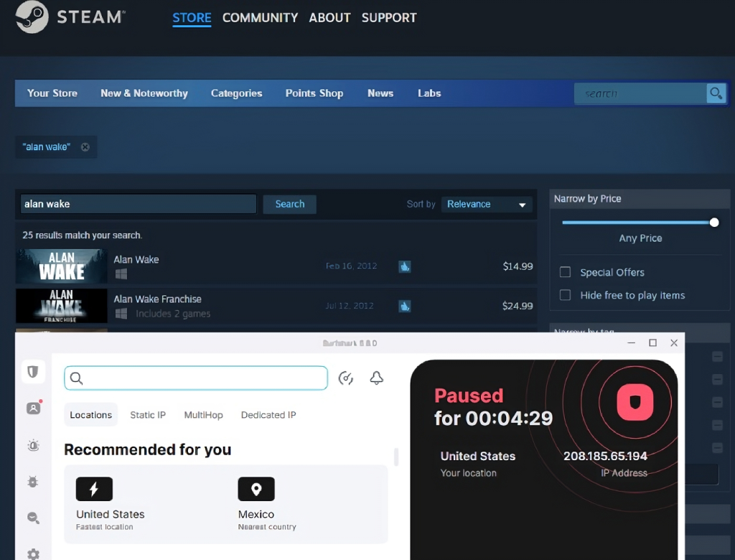Click the Surfshark location search box

click(196, 378)
